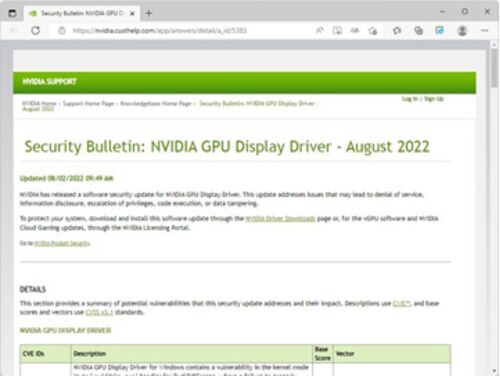This screenshot has width=500, height=376.
Task: Go to Support Home Page breadcrumb
Action: click(x=88, y=104)
